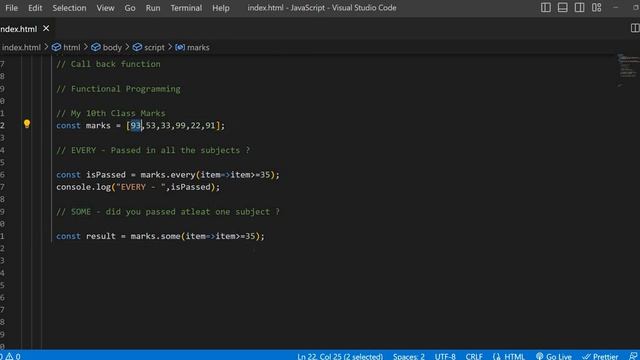This screenshot has height=360, width=640.
Task: Click the '// Call back function' comment
Action: click(x=108, y=64)
